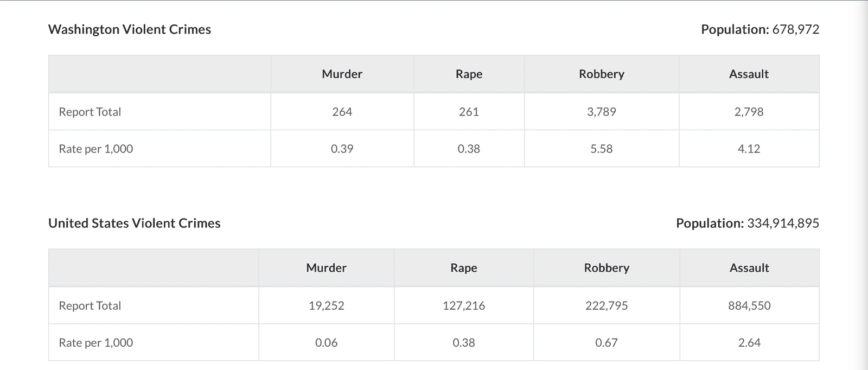Image resolution: width=868 pixels, height=370 pixels.
Task: Click Washington robbery total 3,789 cell
Action: (601, 112)
